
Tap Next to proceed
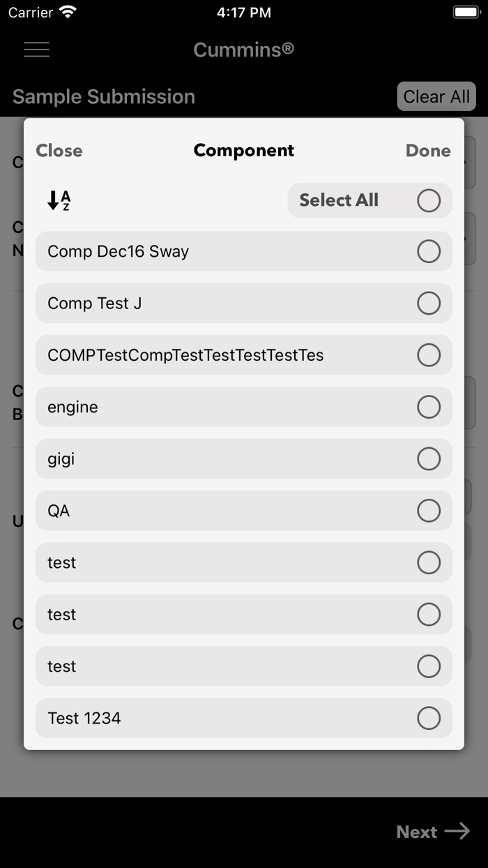pyautogui.click(x=416, y=831)
